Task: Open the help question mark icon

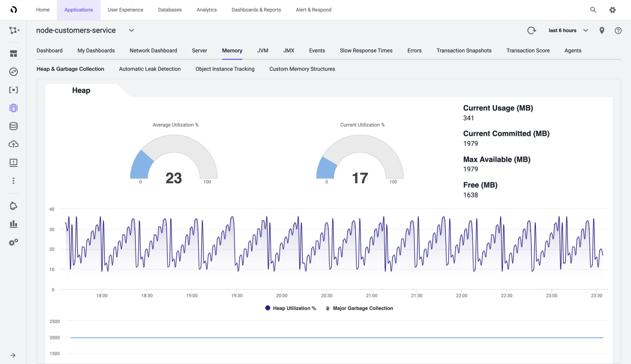Action: (618, 30)
